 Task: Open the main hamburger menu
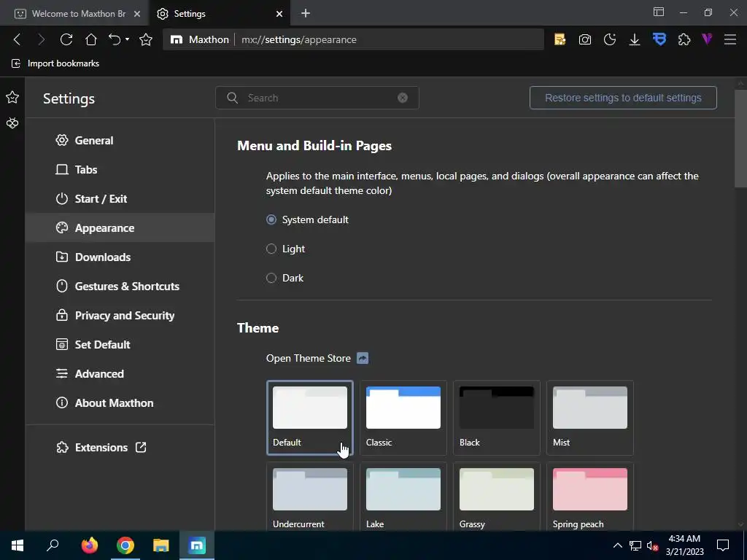click(x=730, y=39)
